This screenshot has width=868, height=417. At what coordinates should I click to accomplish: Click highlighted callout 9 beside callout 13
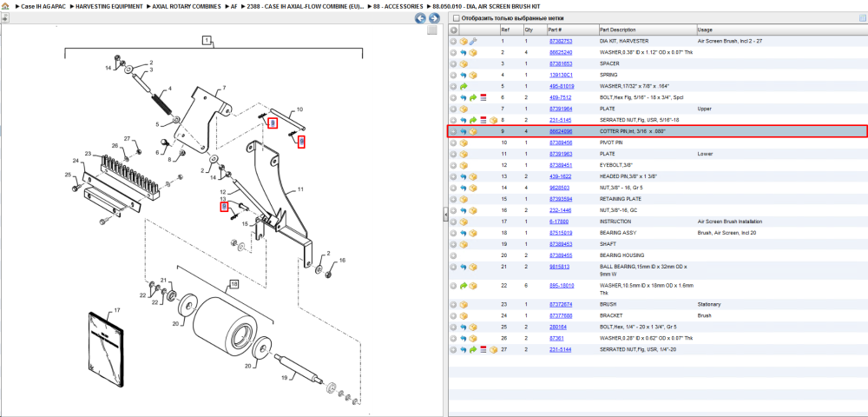point(224,207)
